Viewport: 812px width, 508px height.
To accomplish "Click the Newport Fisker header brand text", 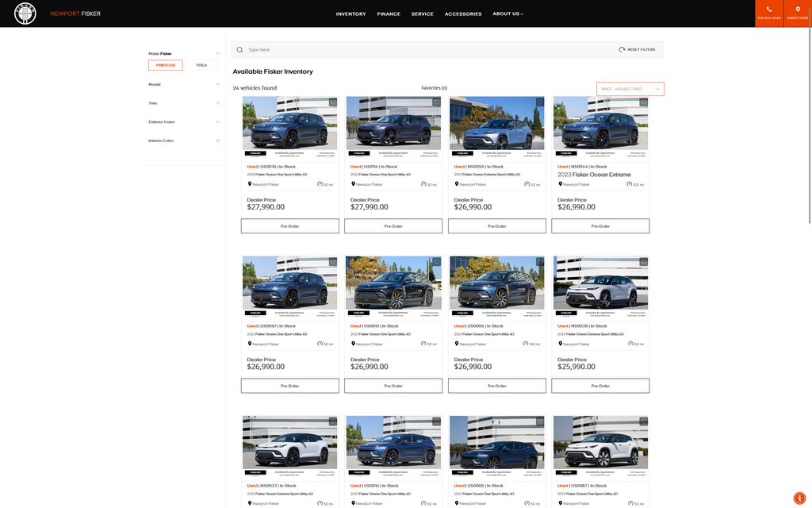I will (x=75, y=13).
